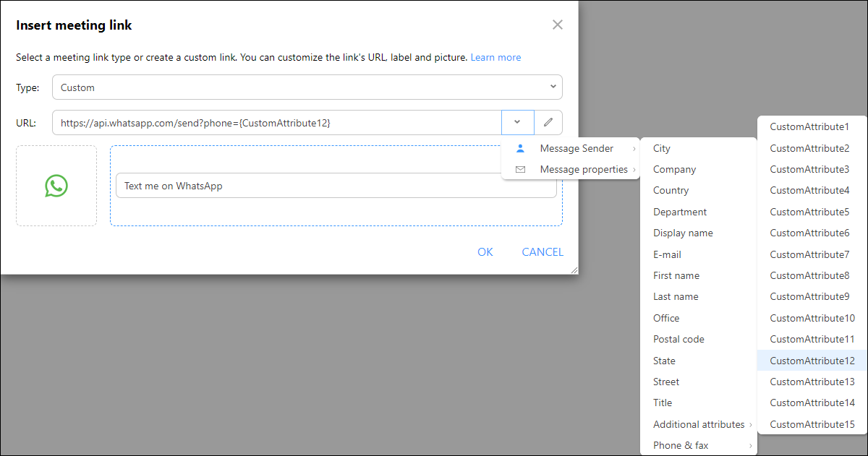Choose CustomAttribute14
The width and height of the screenshot is (868, 456).
click(x=812, y=403)
